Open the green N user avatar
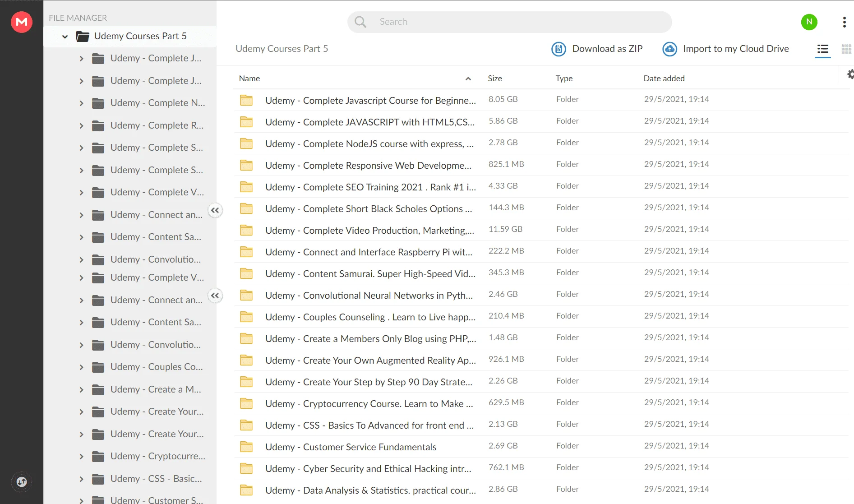The height and width of the screenshot is (504, 854). (x=809, y=22)
